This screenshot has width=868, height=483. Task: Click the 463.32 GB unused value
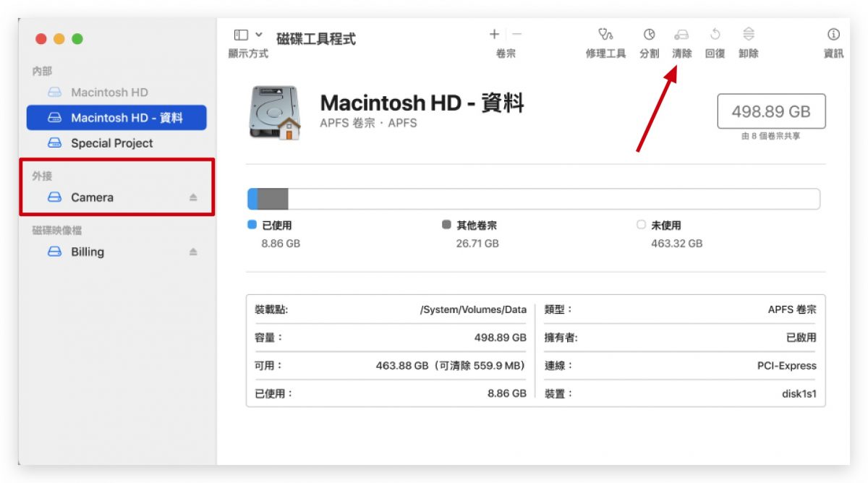(677, 244)
